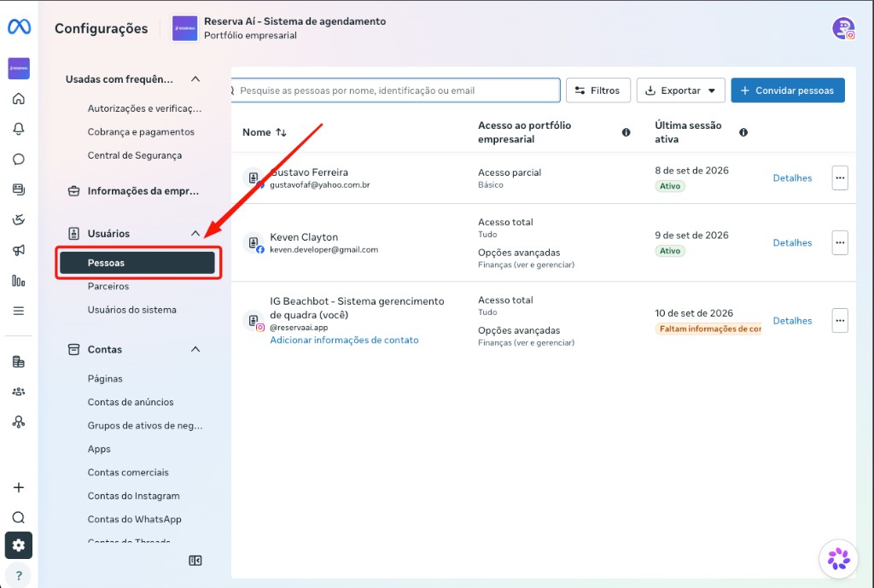The width and height of the screenshot is (874, 588).
Task: Open Detalhes for IG Beachbot
Action: (792, 321)
